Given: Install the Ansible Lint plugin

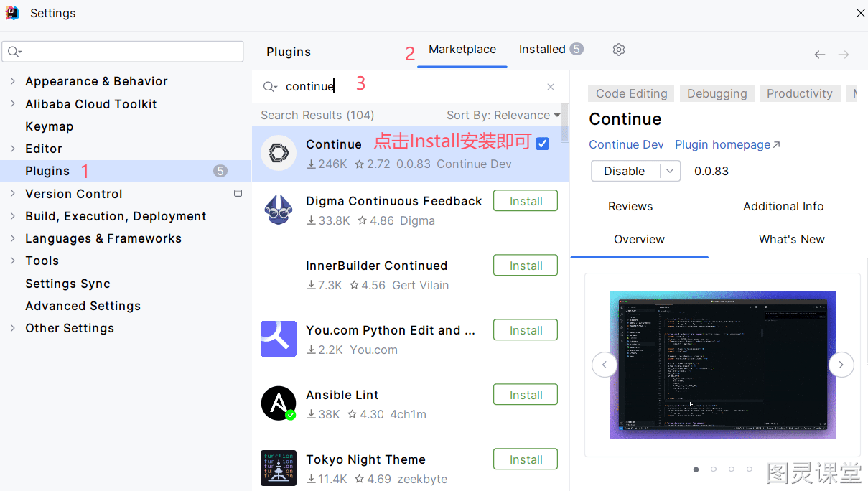Looking at the screenshot, I should point(526,395).
